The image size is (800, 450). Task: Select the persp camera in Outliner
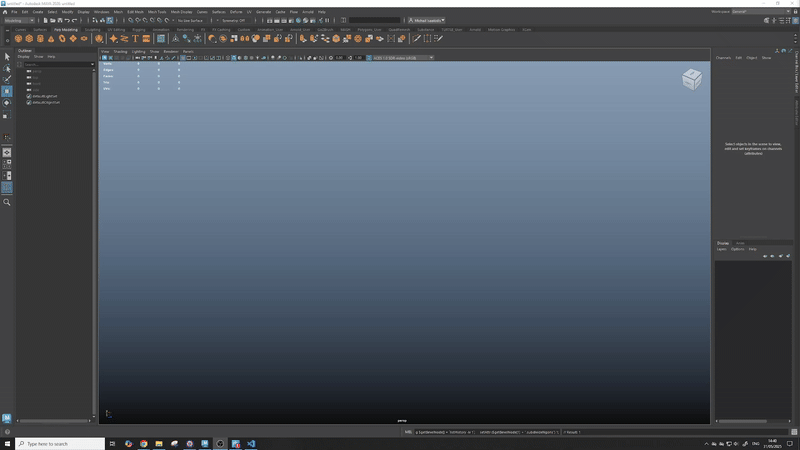[36, 71]
